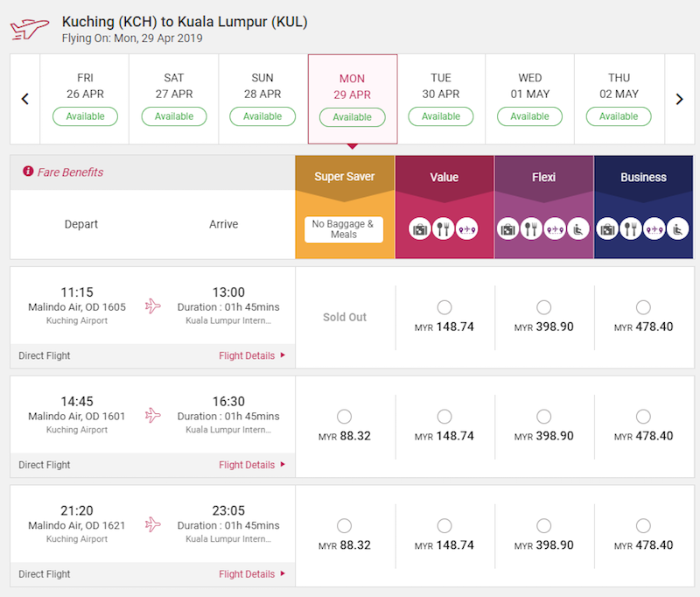Expand Flight Details for flight OD 1601
The width and height of the screenshot is (700, 597).
coord(252,465)
